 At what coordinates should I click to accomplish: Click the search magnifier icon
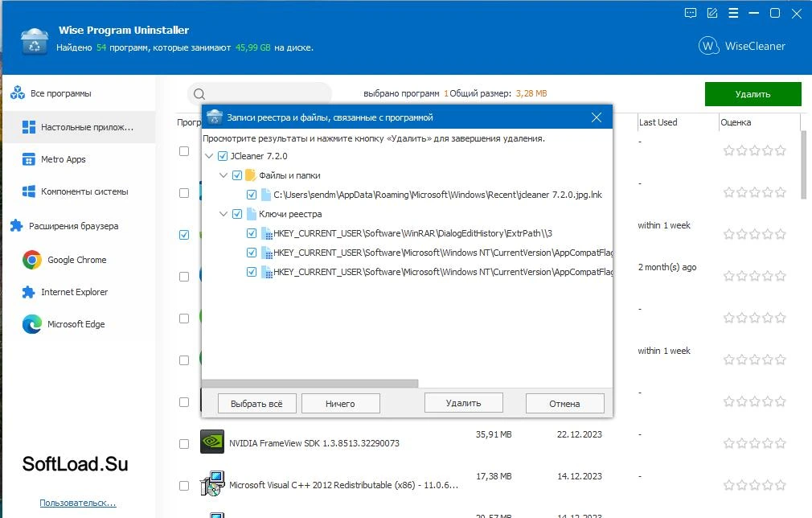point(199,94)
